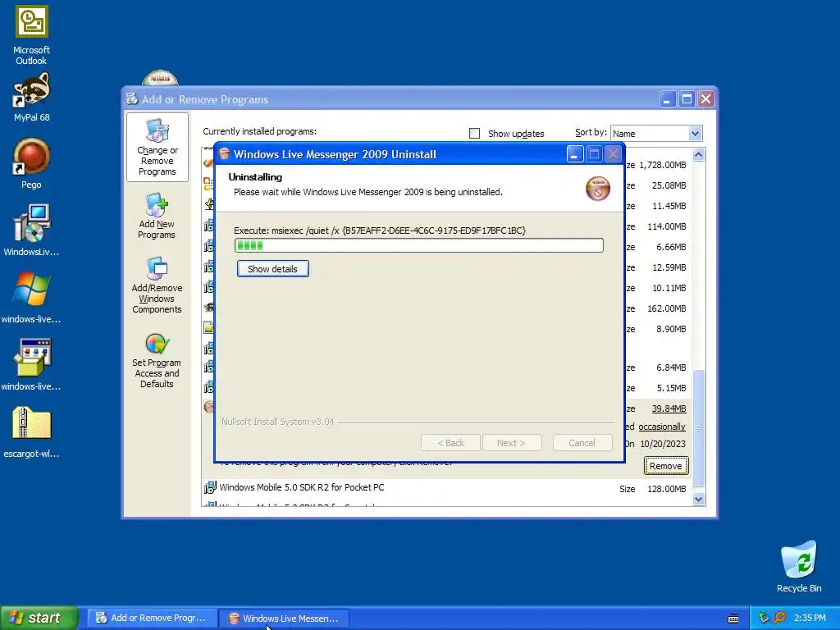The width and height of the screenshot is (840, 630).
Task: Switch to Add or Remove Programs taskbar item
Action: (x=152, y=619)
